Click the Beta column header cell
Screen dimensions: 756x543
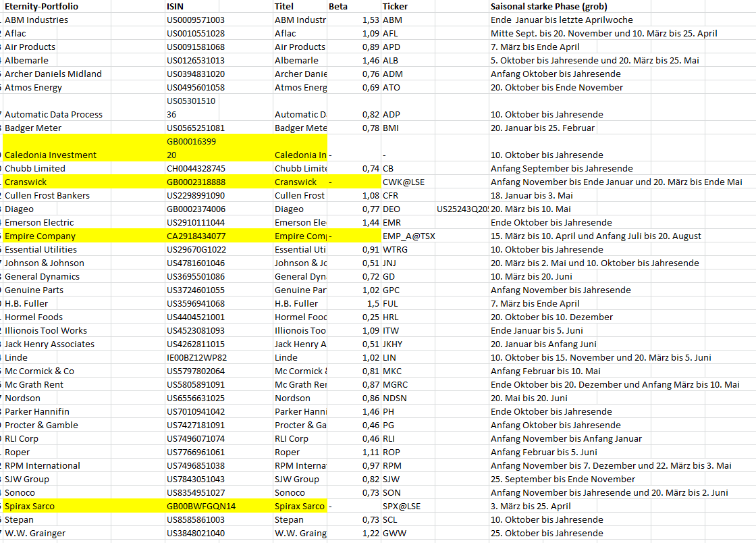point(338,6)
